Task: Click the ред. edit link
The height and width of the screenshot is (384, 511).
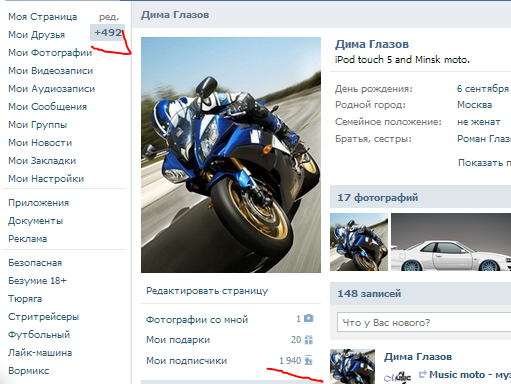Action: tap(109, 17)
